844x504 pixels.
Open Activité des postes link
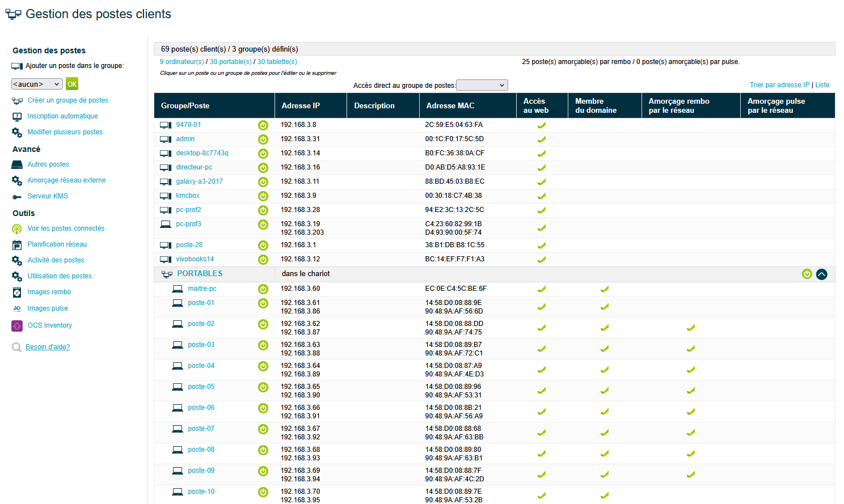coord(56,260)
